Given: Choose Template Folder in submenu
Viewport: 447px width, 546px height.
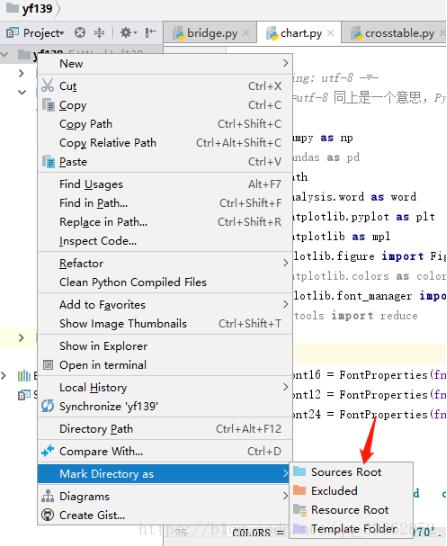Looking at the screenshot, I should (351, 528).
